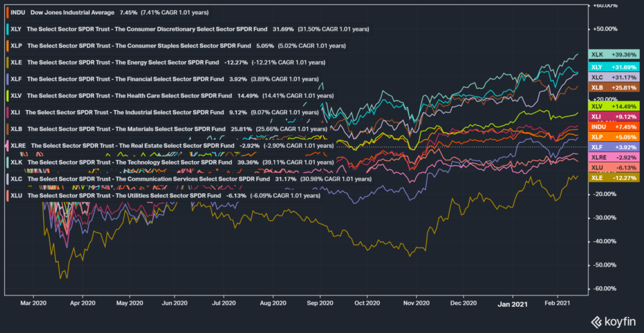The width and height of the screenshot is (644, 333).
Task: Click the XLB +25.81% axis tag
Action: click(614, 87)
